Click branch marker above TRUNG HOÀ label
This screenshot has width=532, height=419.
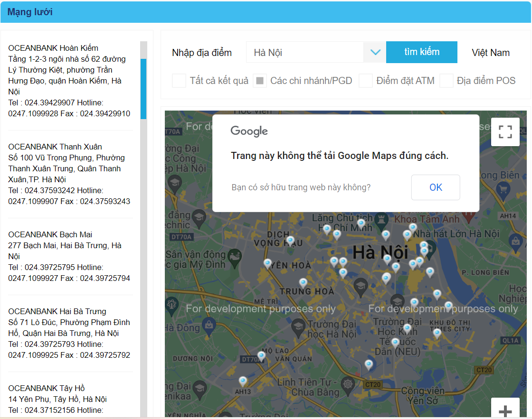(x=303, y=282)
